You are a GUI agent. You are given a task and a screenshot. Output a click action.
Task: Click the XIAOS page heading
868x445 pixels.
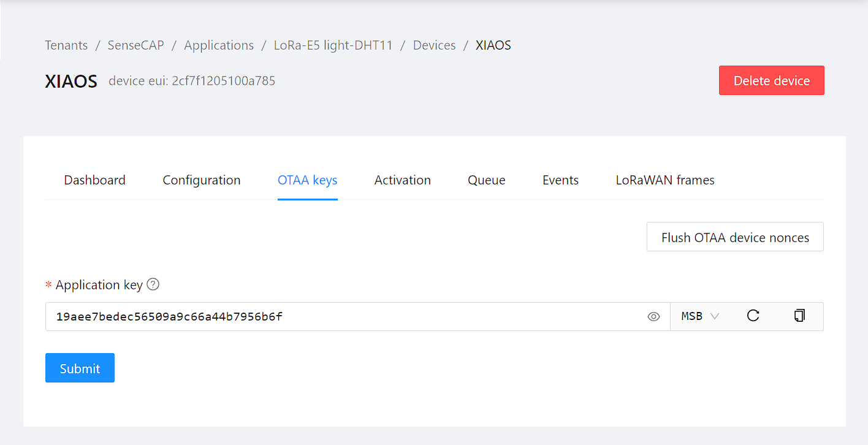coord(71,81)
